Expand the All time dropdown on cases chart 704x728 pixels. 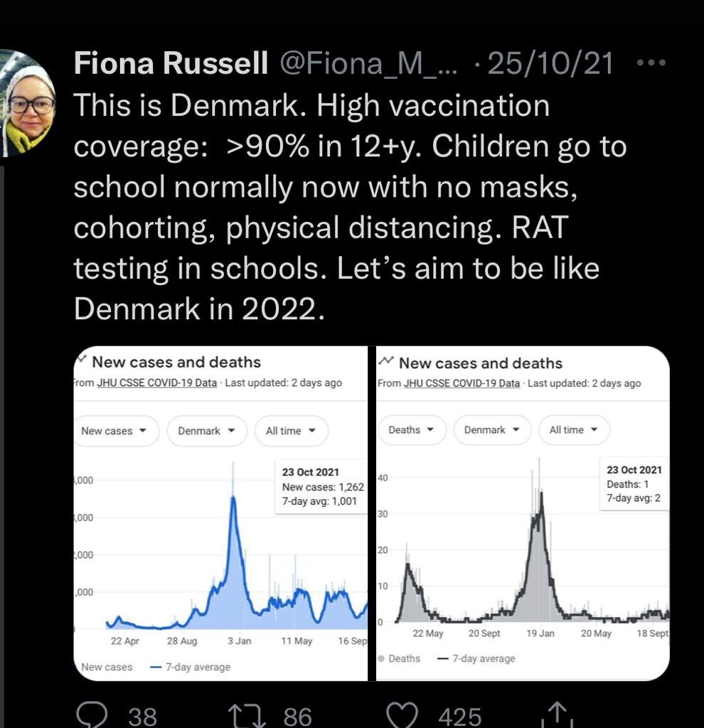click(291, 431)
